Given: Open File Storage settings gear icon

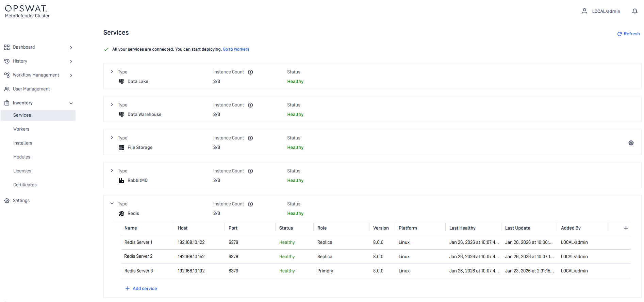Looking at the screenshot, I should (x=631, y=143).
